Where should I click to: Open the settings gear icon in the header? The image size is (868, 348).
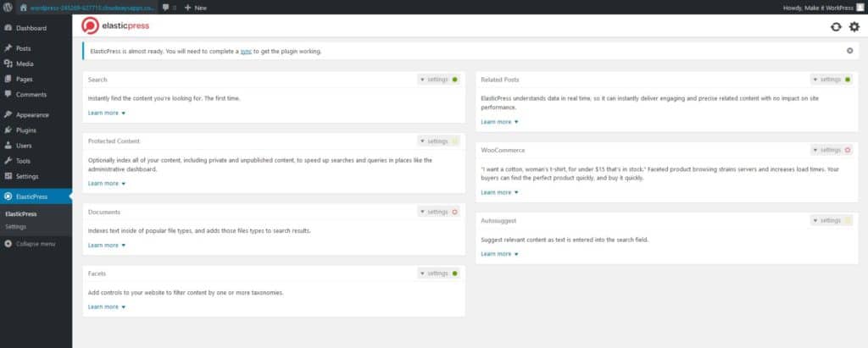point(854,26)
